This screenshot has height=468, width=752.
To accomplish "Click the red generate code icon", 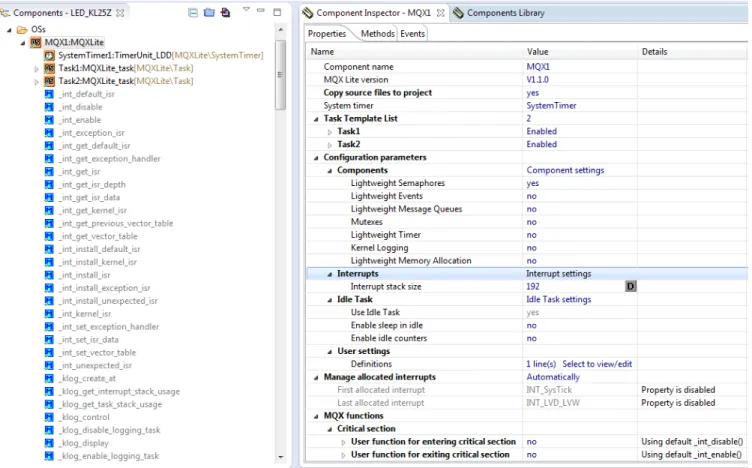I will coord(225,12).
